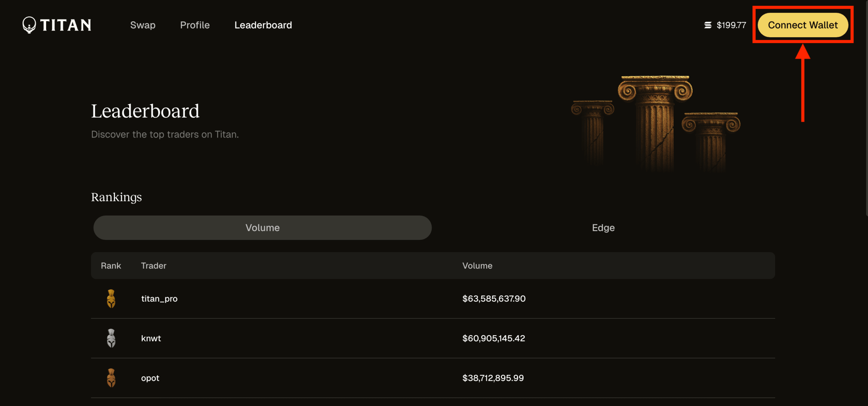Click the Solana price icon
868x406 pixels.
708,25
